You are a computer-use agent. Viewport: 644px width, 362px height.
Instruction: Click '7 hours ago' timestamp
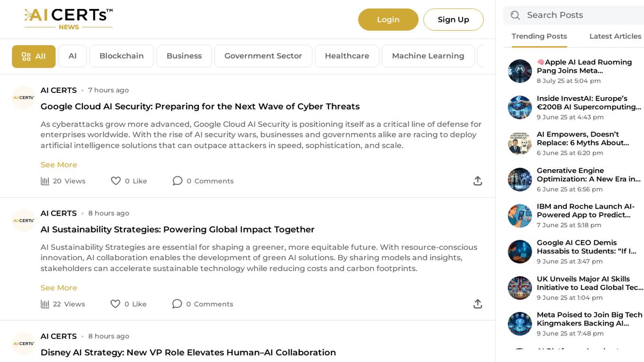(x=108, y=90)
